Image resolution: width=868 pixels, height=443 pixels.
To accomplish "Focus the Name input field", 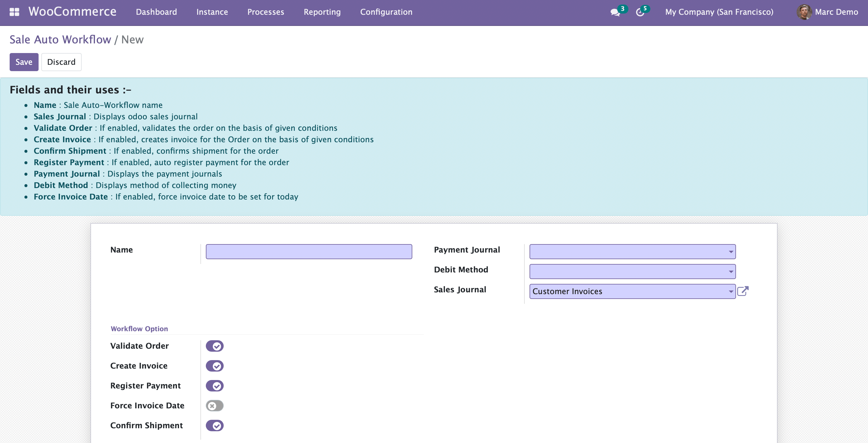I will 309,252.
